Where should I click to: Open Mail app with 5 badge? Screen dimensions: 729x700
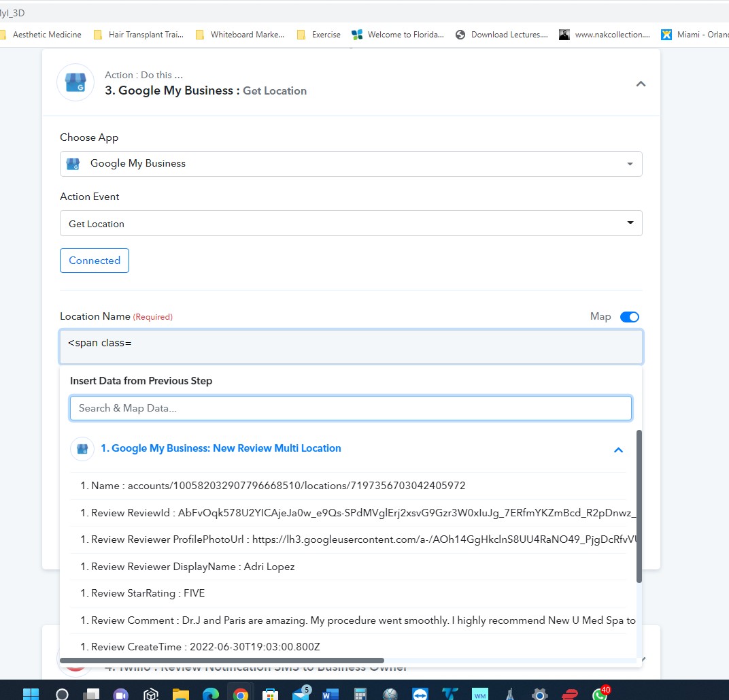(x=301, y=693)
